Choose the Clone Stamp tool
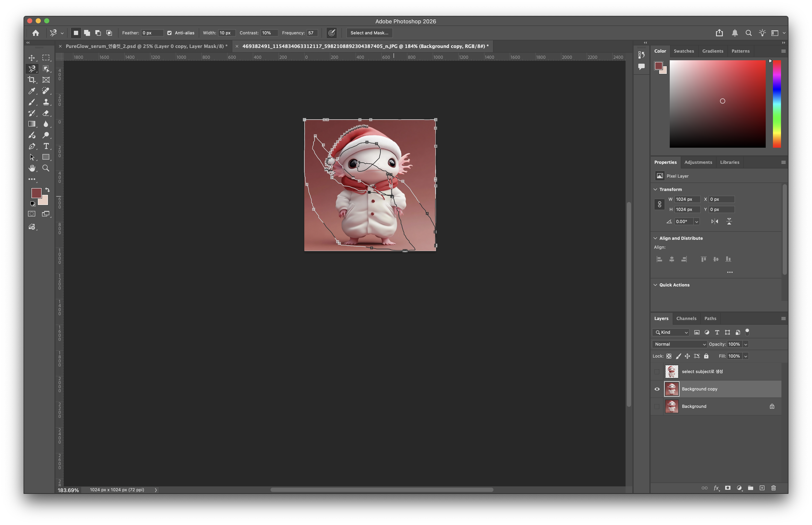The width and height of the screenshot is (812, 525). 46,102
